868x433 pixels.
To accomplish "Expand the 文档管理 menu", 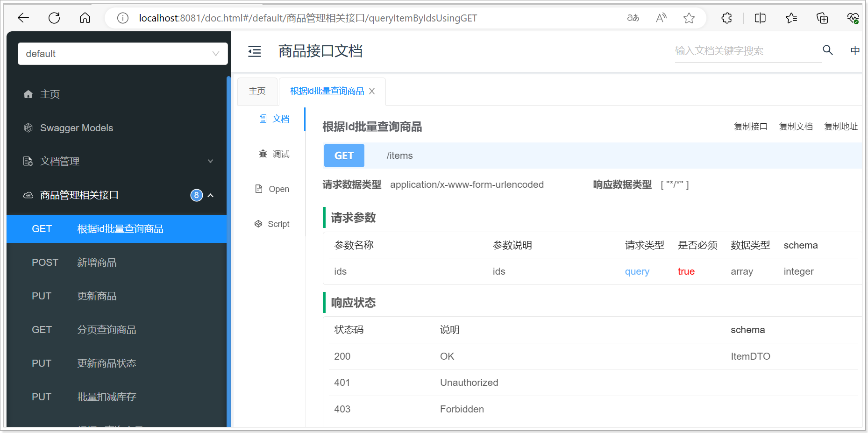I will point(119,161).
